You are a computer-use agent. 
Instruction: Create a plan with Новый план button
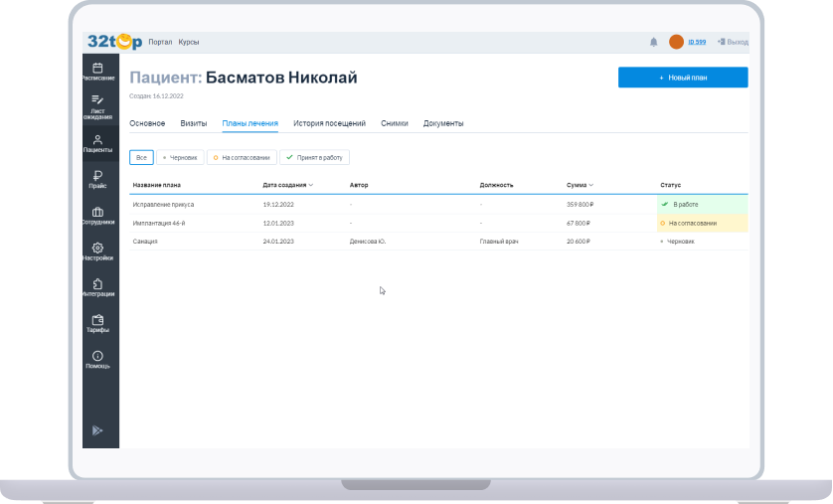tap(683, 78)
